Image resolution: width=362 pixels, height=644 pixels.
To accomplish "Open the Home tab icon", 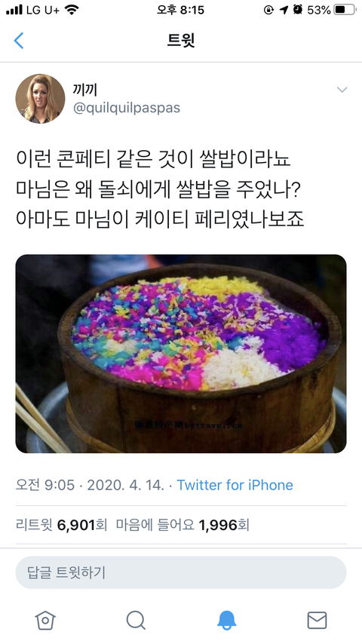I will click(45, 619).
